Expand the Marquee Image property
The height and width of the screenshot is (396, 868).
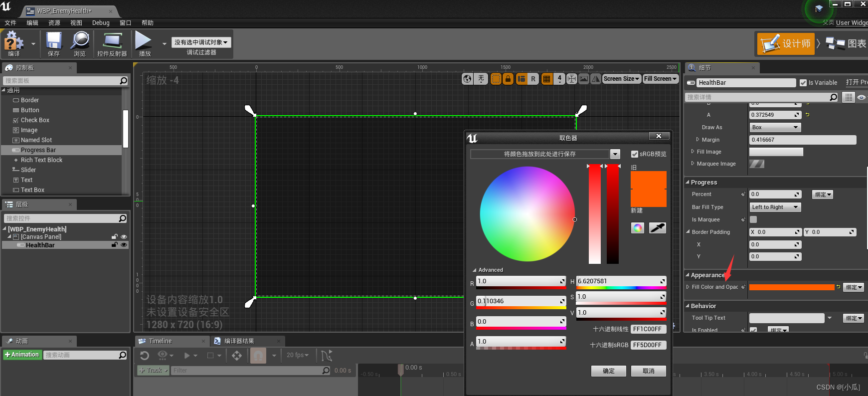pos(693,164)
